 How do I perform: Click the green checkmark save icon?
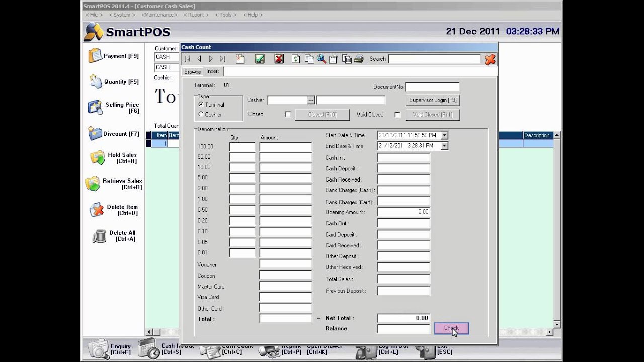[x=260, y=59]
